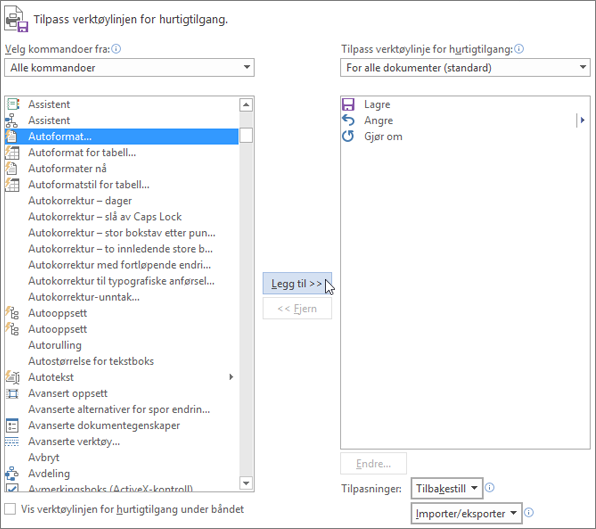The width and height of the screenshot is (596, 529).
Task: Select Autokorrektur-unntak...
Action: 122,297
